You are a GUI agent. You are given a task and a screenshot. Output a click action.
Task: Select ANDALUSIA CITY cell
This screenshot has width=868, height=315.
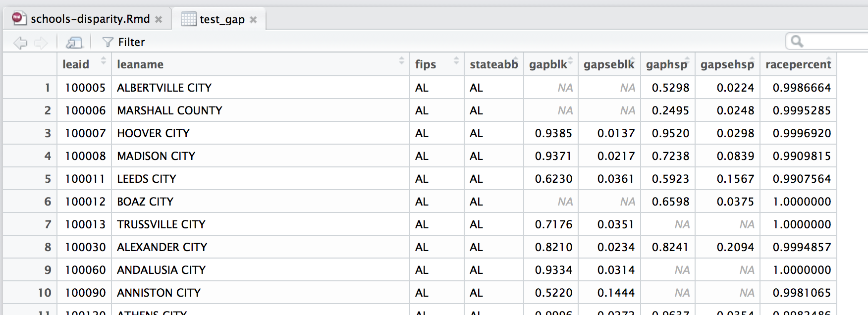[x=261, y=270]
